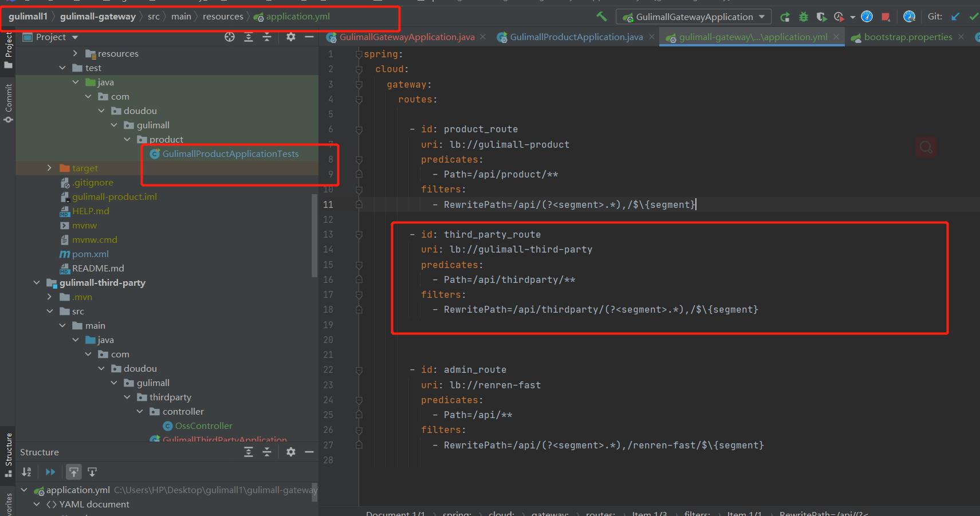Expand the resources folder in Project tree

pos(75,53)
